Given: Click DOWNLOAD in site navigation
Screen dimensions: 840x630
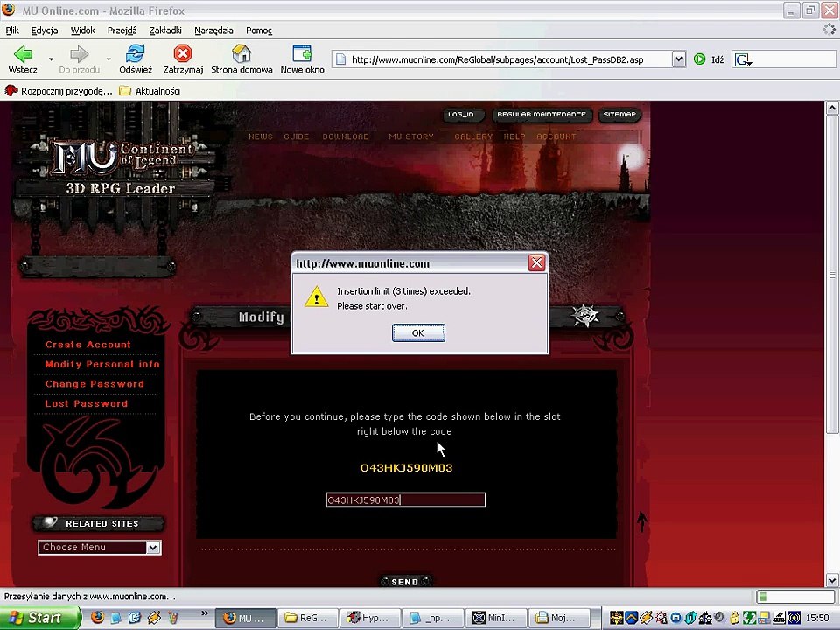Looking at the screenshot, I should tap(346, 136).
